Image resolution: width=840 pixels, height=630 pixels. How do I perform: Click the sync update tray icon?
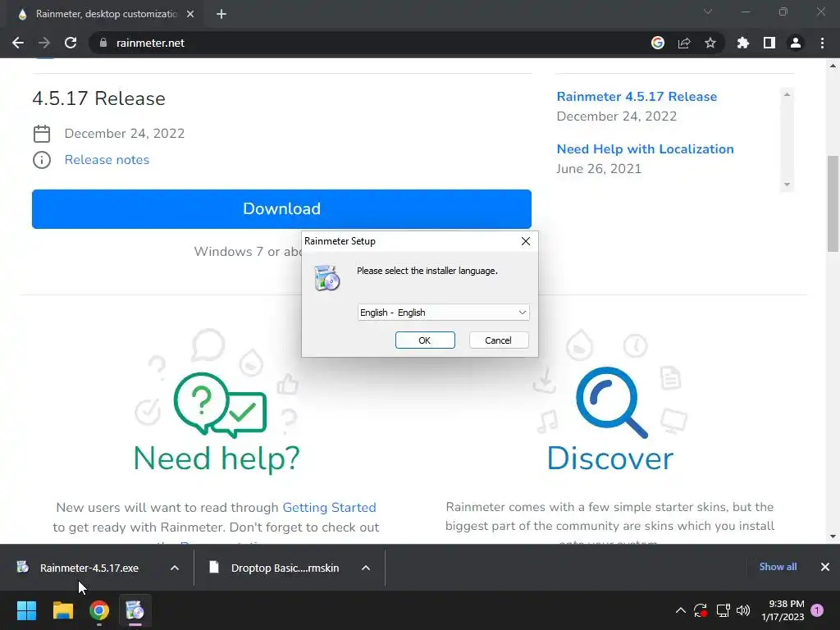coord(701,610)
